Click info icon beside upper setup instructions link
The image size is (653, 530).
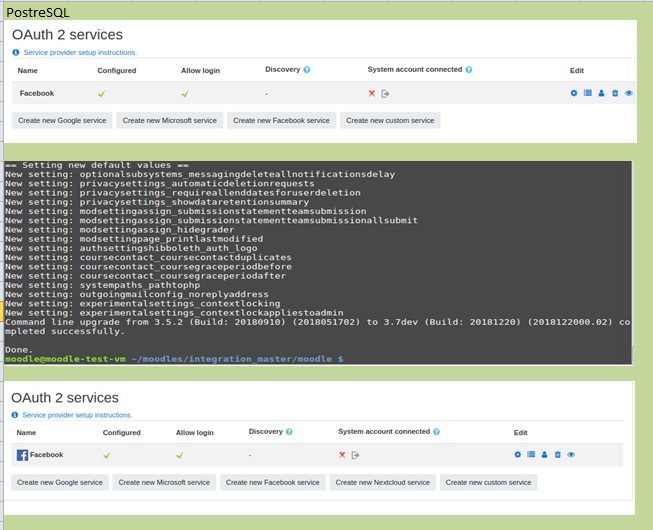[x=16, y=52]
